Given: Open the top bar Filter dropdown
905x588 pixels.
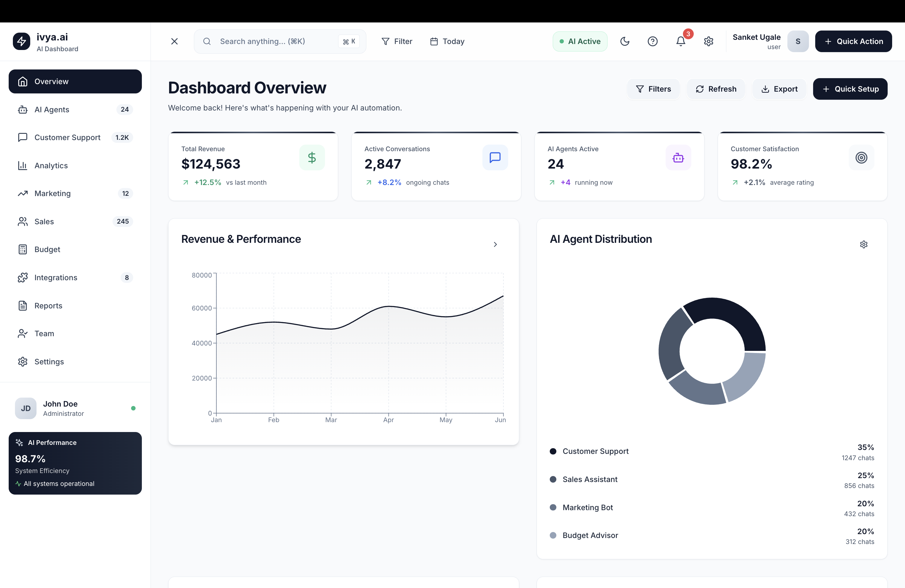Looking at the screenshot, I should click(397, 41).
